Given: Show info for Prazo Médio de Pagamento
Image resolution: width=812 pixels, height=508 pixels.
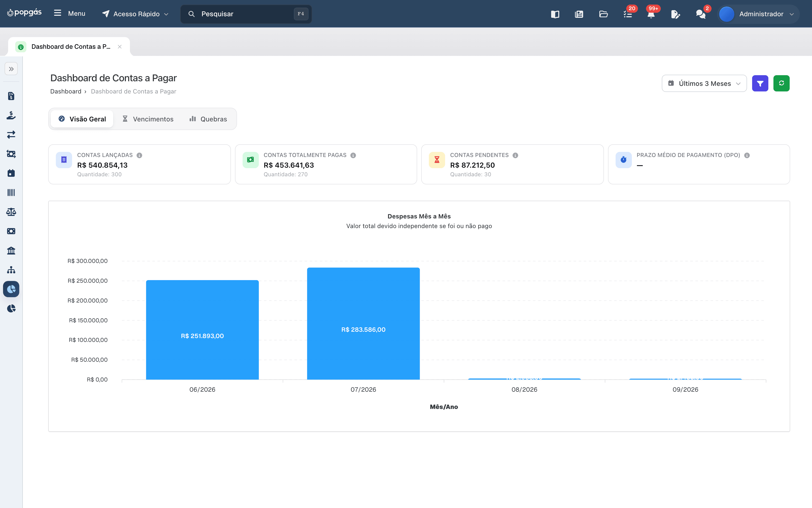Looking at the screenshot, I should (747, 155).
